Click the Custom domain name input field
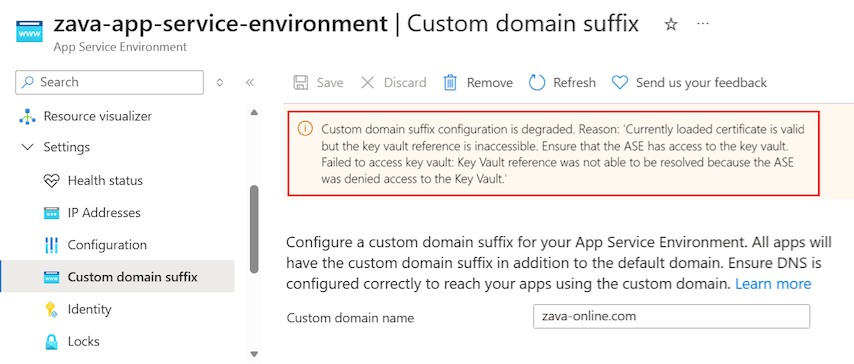 672,317
